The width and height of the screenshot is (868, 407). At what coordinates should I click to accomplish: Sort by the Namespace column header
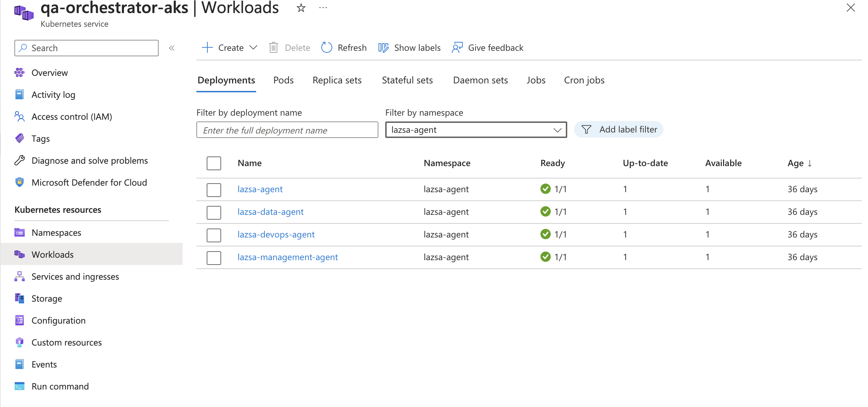click(447, 163)
